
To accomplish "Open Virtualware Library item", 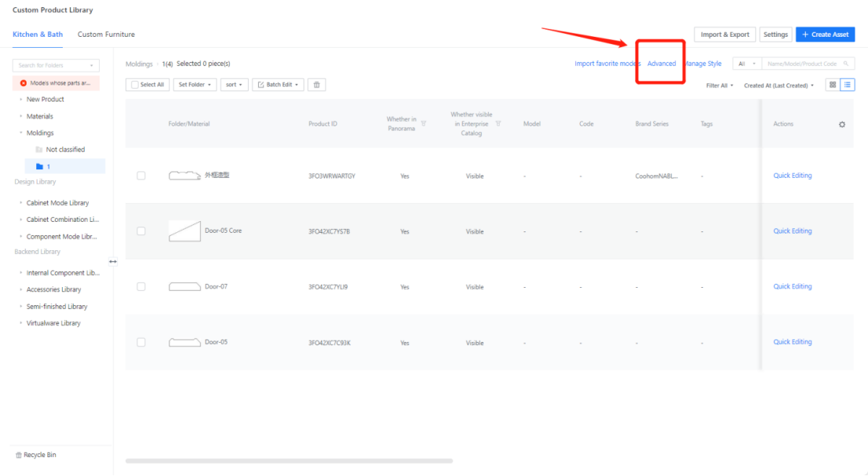I will coord(53,323).
